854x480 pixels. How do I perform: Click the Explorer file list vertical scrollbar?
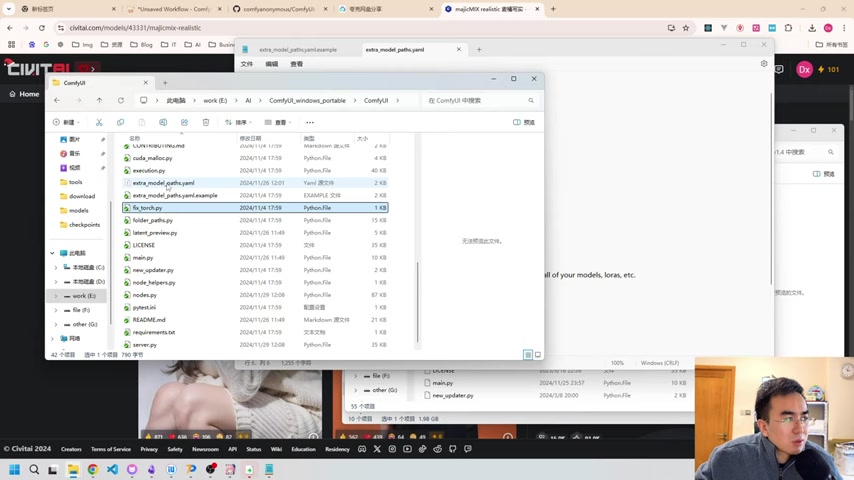[418, 301]
